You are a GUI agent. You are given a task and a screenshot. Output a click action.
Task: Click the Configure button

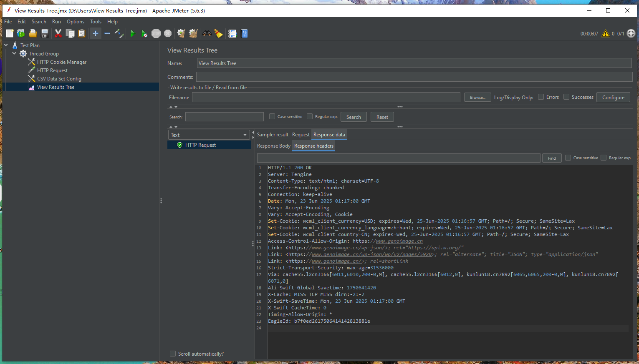tap(613, 97)
